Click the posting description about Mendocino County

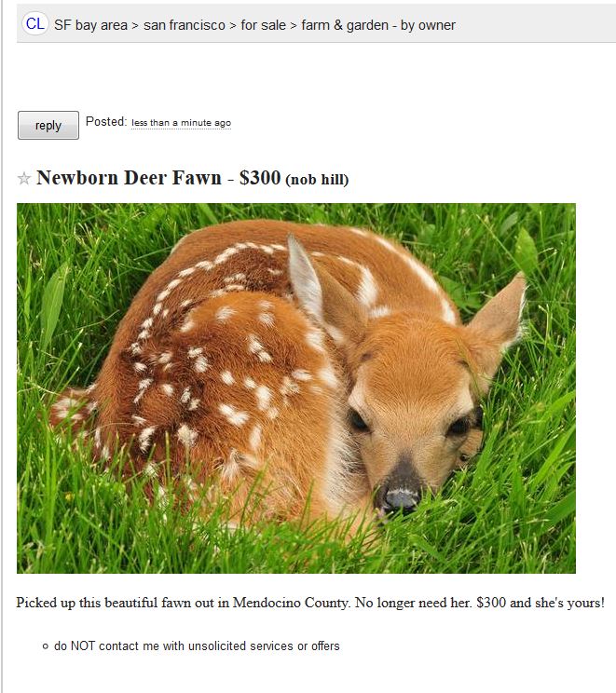pyautogui.click(x=310, y=603)
